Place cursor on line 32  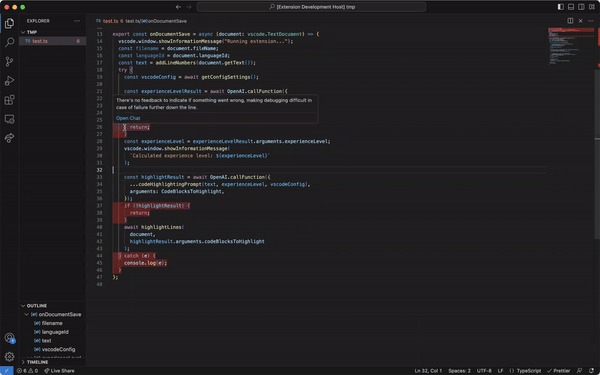pyautogui.click(x=329, y=170)
